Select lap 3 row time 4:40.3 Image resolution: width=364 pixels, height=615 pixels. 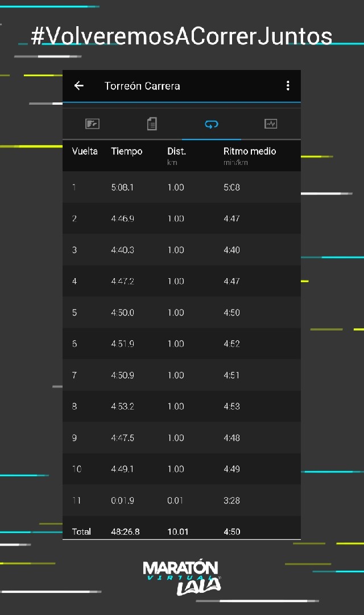point(123,250)
